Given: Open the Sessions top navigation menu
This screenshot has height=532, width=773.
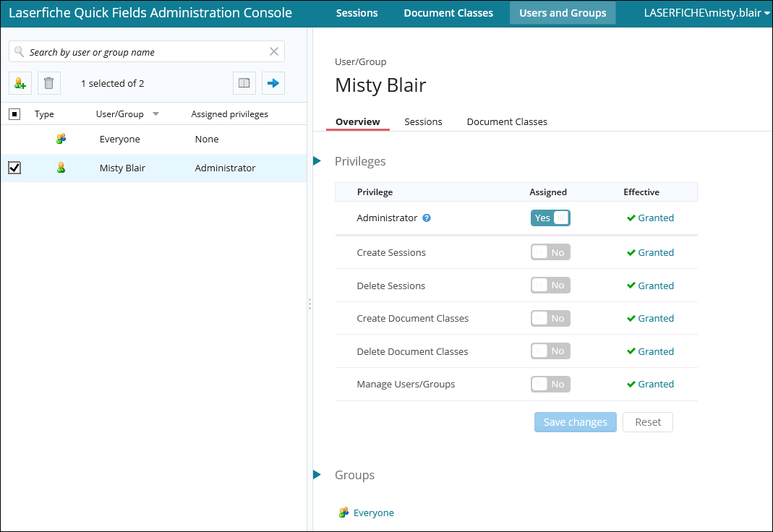Looking at the screenshot, I should [x=357, y=13].
